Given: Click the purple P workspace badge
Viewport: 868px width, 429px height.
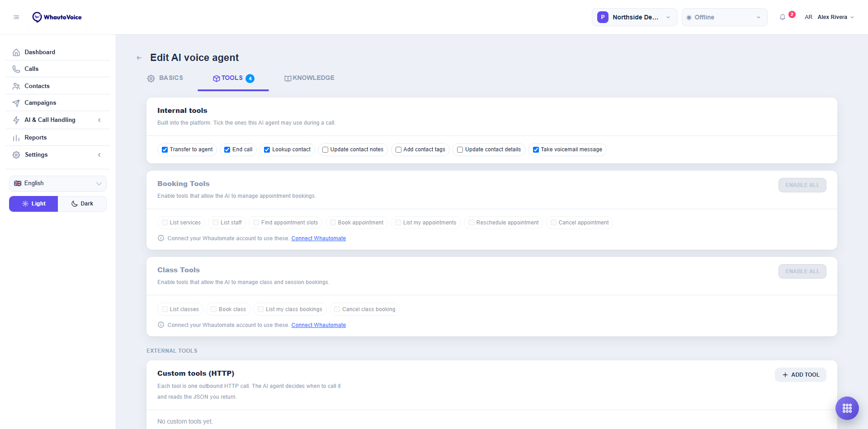Looking at the screenshot, I should click(x=603, y=17).
